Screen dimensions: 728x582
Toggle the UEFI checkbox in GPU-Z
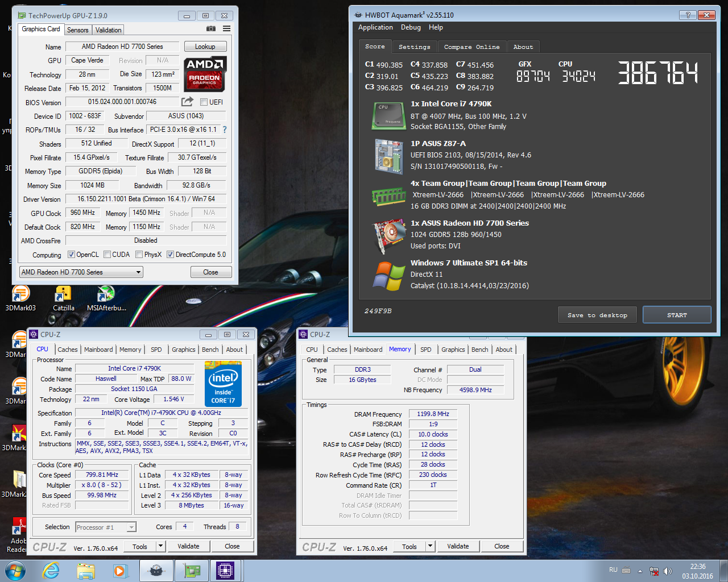tap(204, 102)
